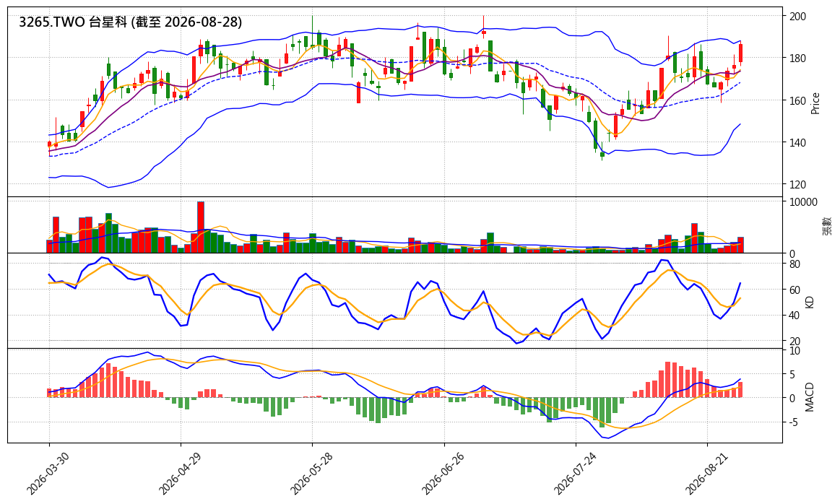Click the last red candlestick on the right

pyautogui.click(x=741, y=53)
